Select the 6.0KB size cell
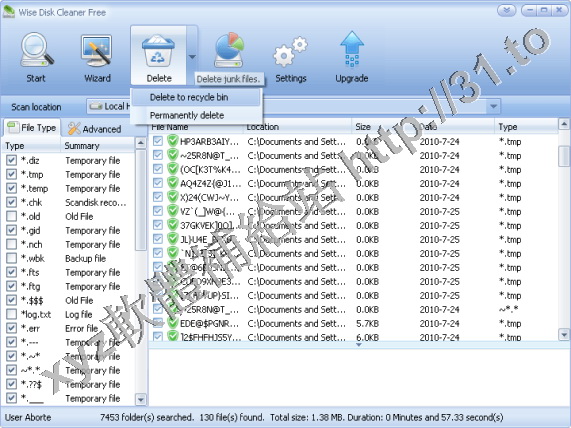 pyautogui.click(x=367, y=337)
